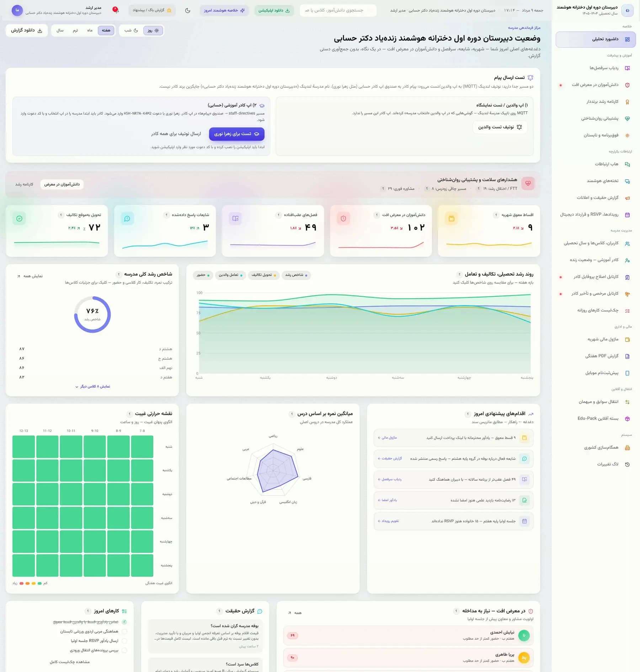
Task: Open "فوق‌برنامه و تابستان" in the sidebar
Action: click(596, 135)
